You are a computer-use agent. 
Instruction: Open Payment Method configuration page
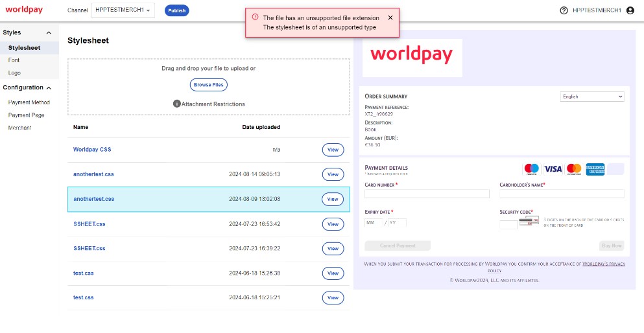pos(29,102)
